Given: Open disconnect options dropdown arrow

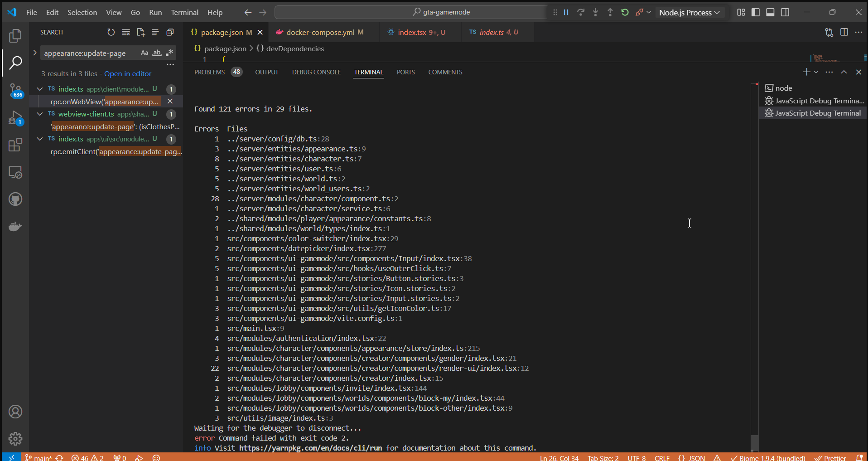Looking at the screenshot, I should [649, 12].
